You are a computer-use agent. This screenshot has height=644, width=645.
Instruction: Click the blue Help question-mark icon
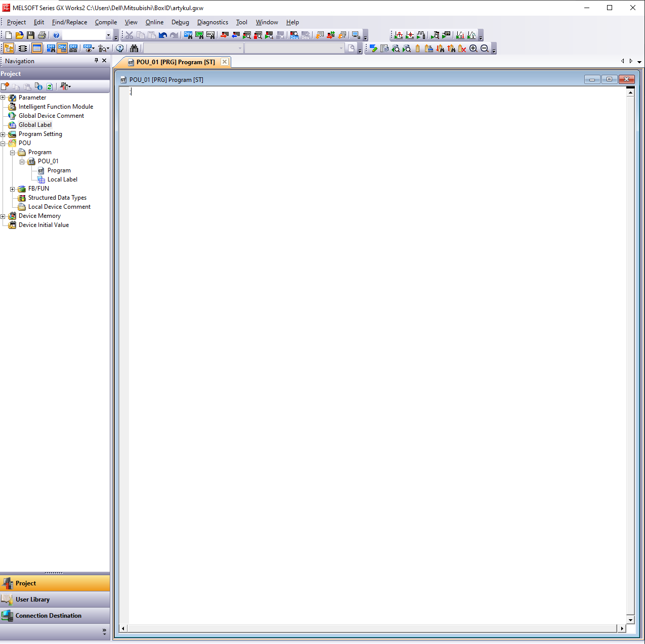coord(56,35)
